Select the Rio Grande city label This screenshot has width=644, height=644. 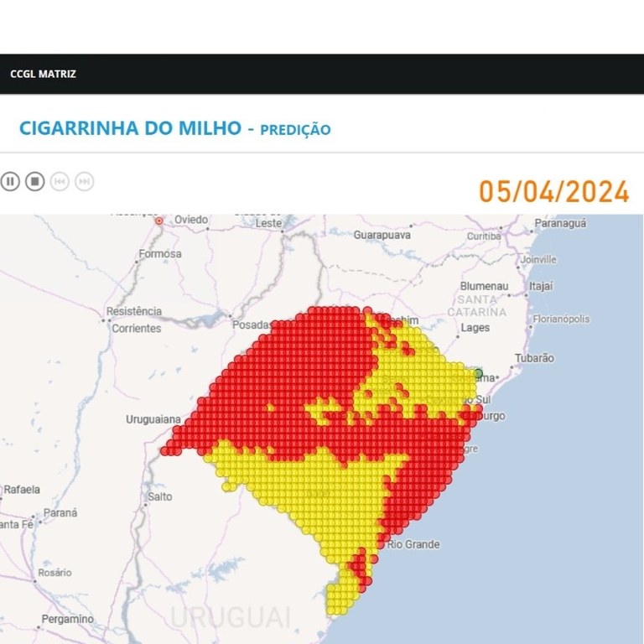click(413, 544)
